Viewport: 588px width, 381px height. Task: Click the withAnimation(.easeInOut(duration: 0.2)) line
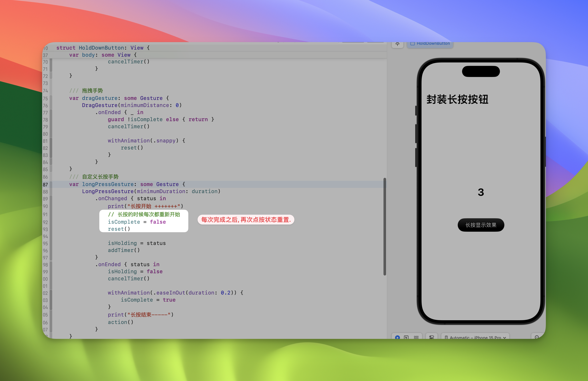point(175,293)
